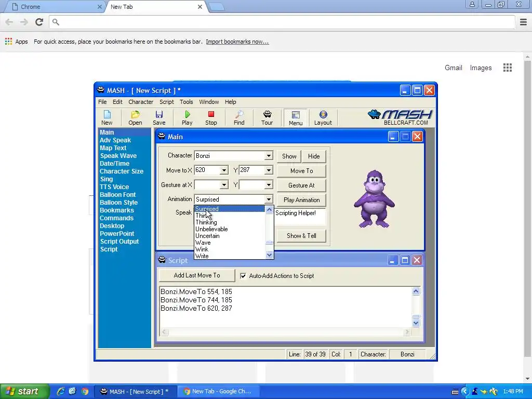Expand the Character combo box arrow

(x=269, y=156)
